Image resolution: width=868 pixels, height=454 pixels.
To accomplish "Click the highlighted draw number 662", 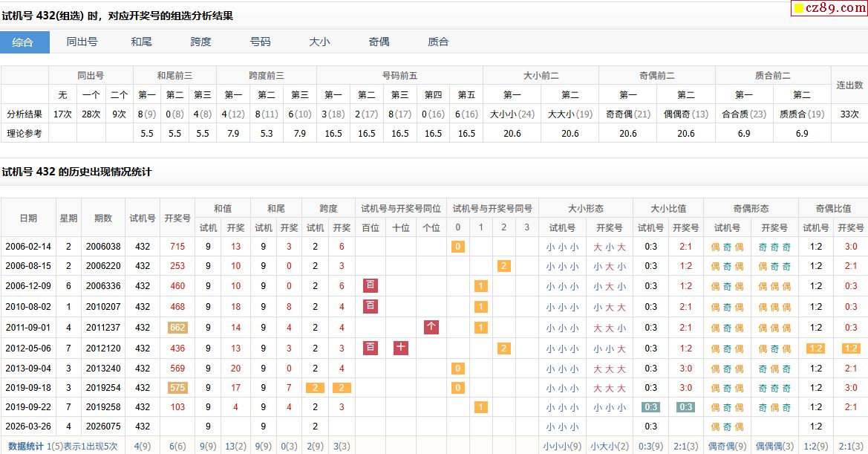I will [x=177, y=328].
